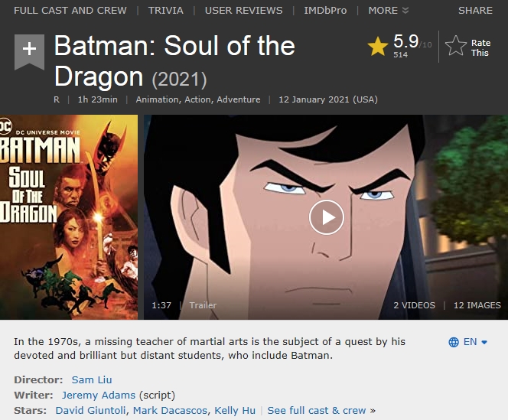Open director Sam Liu's page
Image resolution: width=508 pixels, height=420 pixels.
pos(92,379)
